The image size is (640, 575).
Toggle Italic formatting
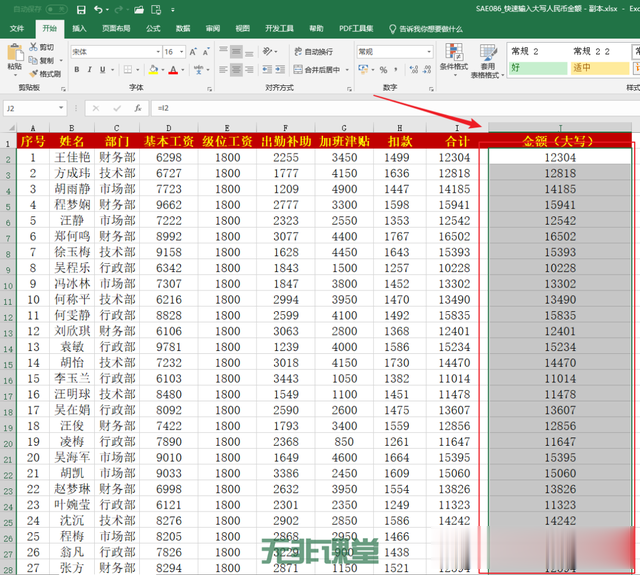(x=89, y=70)
